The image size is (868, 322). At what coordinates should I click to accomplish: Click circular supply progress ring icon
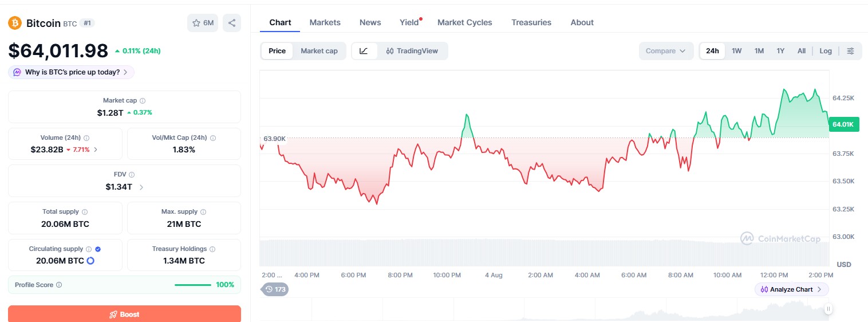coord(90,261)
